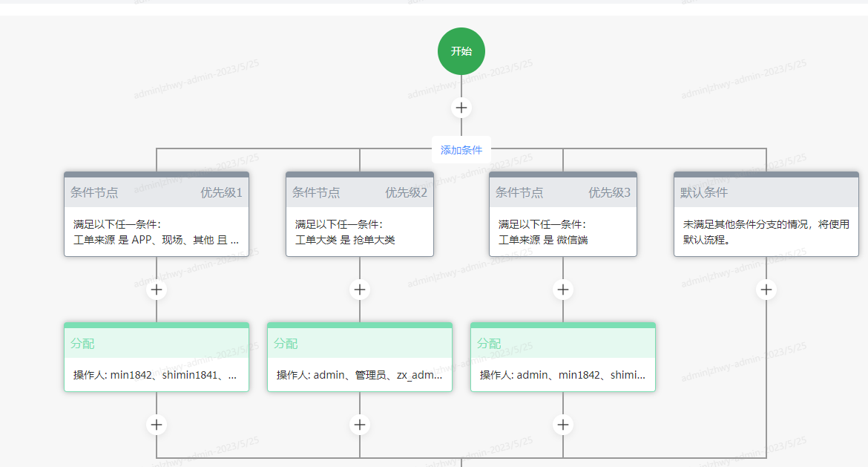Open 分配 card with 操作人 admin、管理员

tap(360, 357)
